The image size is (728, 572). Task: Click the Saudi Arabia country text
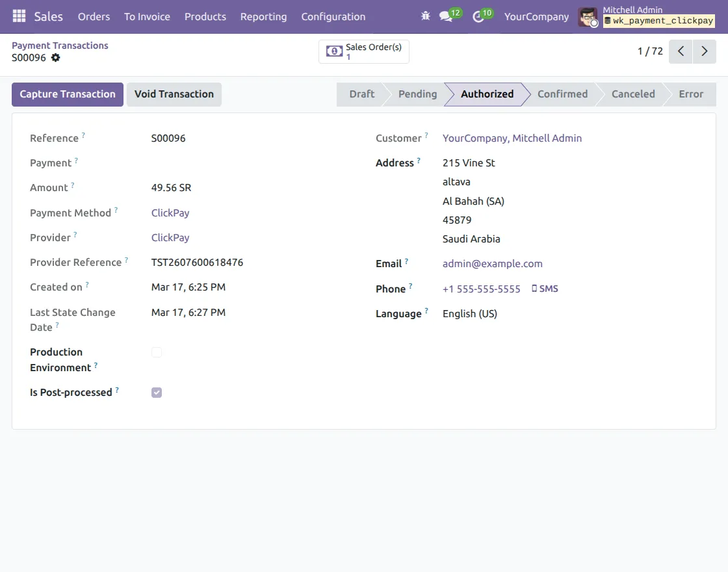[x=471, y=239]
